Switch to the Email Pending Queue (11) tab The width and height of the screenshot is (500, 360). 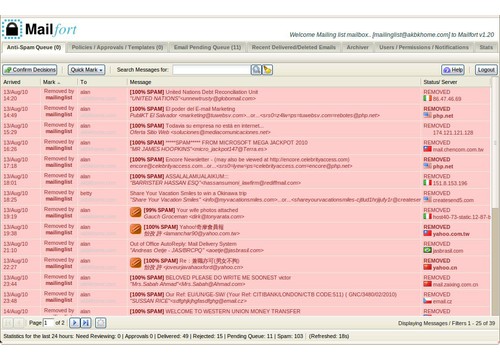pyautogui.click(x=207, y=47)
